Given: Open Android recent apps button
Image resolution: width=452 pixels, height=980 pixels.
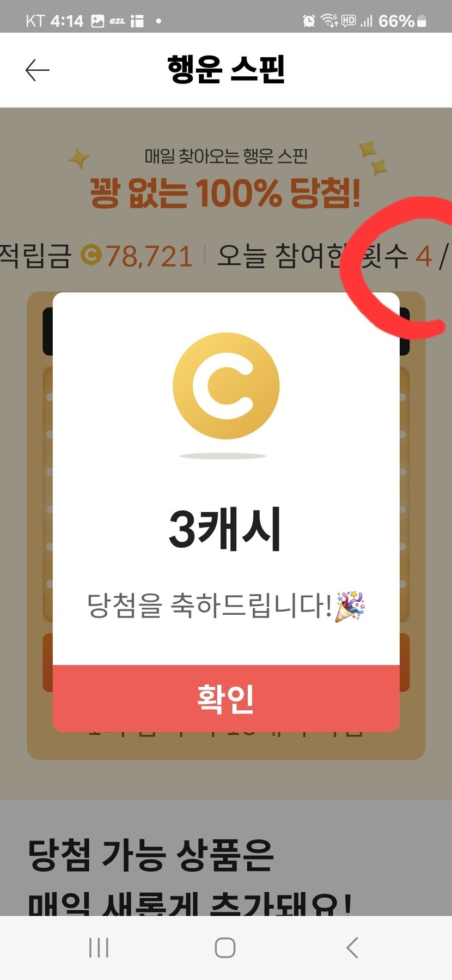Looking at the screenshot, I should click(x=99, y=947).
